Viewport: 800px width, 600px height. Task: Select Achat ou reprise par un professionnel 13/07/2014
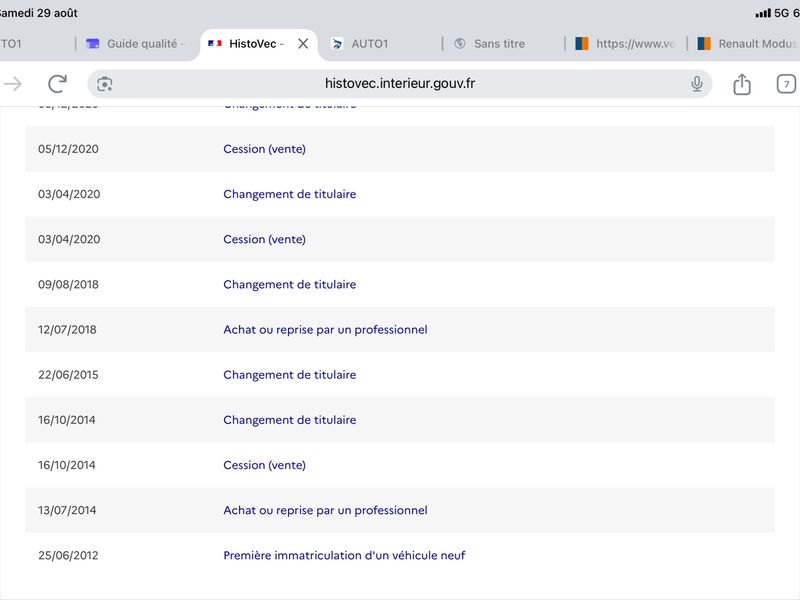pyautogui.click(x=325, y=510)
